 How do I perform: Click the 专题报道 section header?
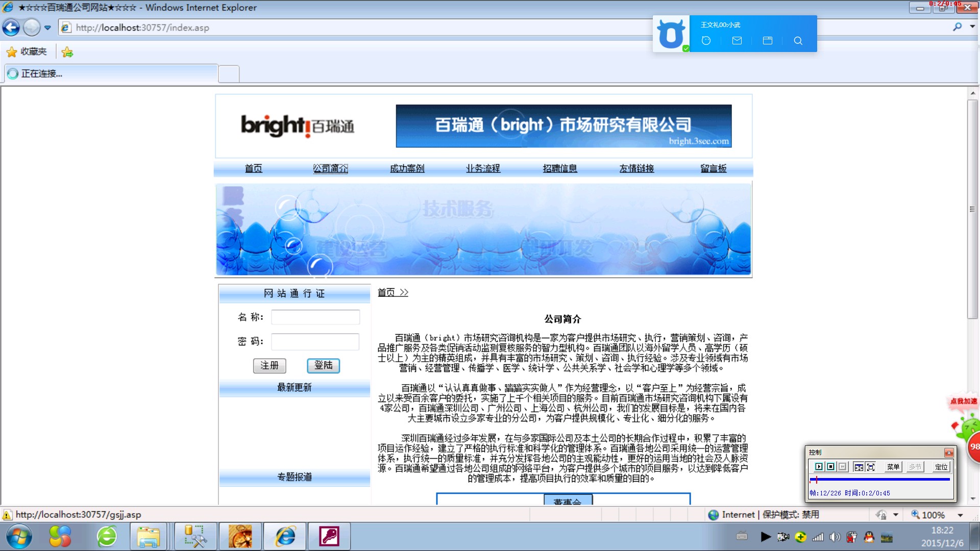pos(295,477)
